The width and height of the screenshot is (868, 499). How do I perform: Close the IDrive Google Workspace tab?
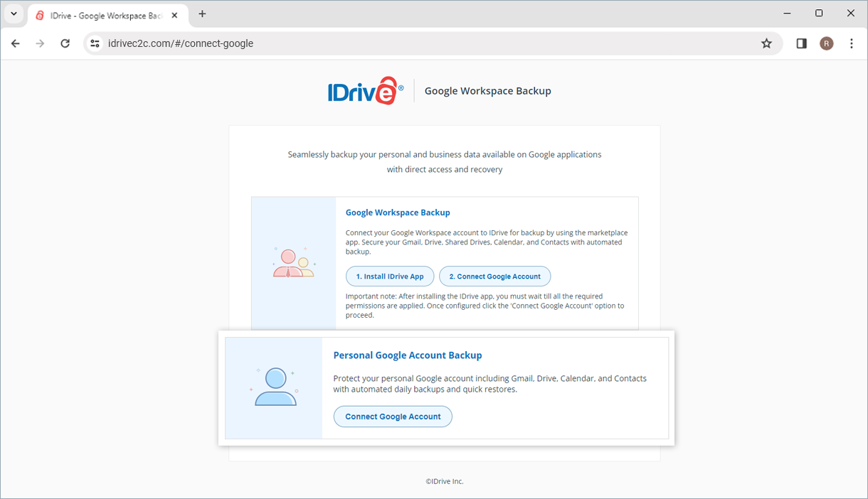pyautogui.click(x=175, y=15)
